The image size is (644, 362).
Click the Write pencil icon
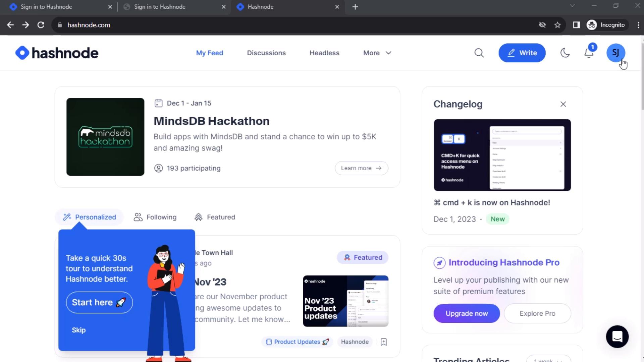click(512, 53)
